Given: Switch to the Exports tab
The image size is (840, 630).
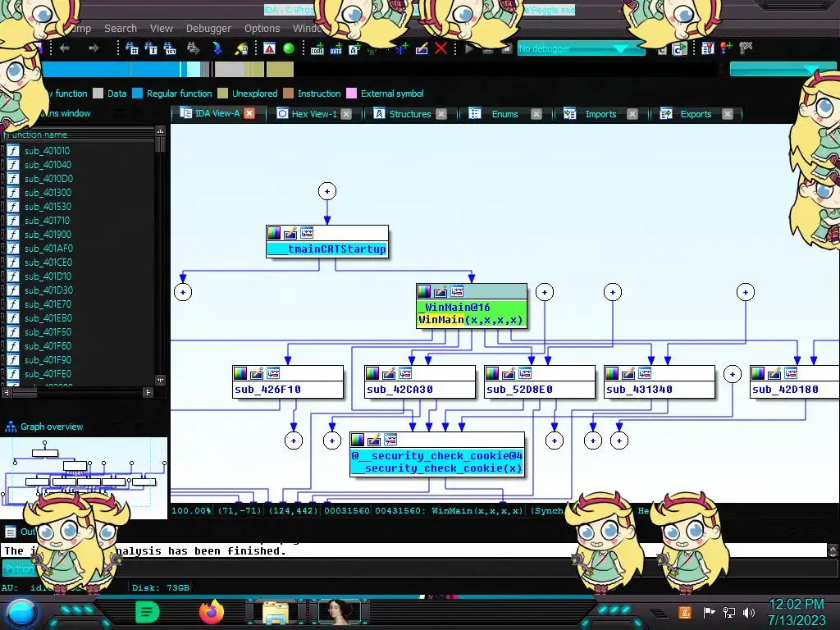Looking at the screenshot, I should [x=696, y=113].
